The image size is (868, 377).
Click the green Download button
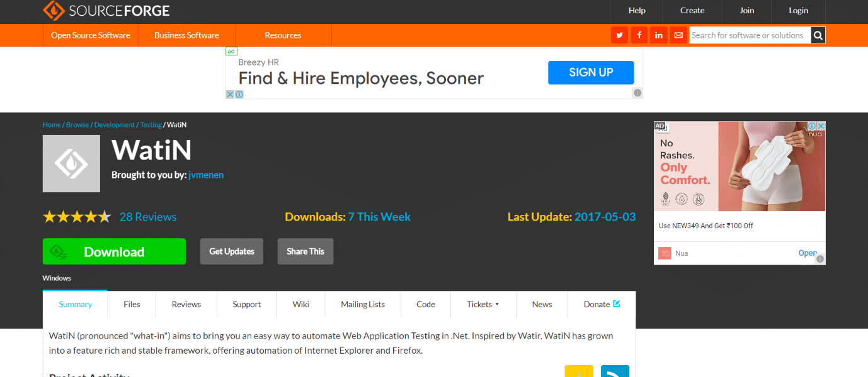tap(114, 252)
